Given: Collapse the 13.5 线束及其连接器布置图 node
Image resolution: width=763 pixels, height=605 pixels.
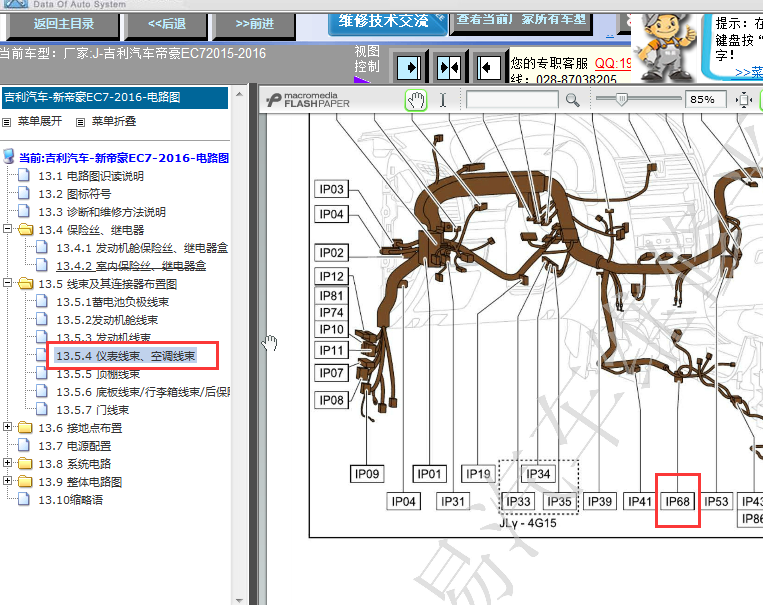Looking at the screenshot, I should point(7,282).
